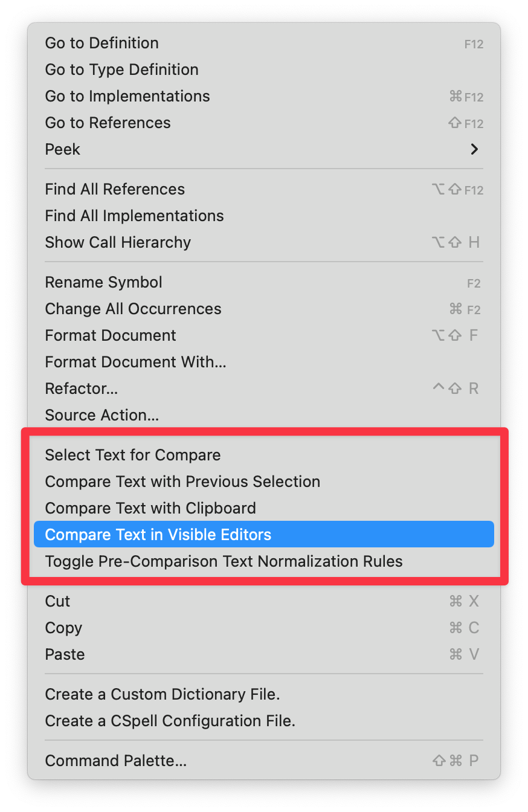528x812 pixels.
Task: Select Go to Type Definition
Action: tap(264, 69)
